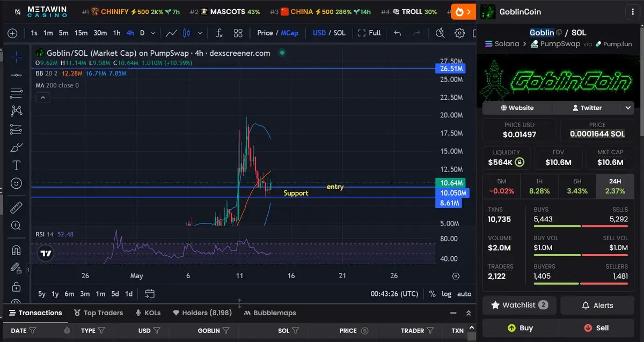Select the 5y date range
Viewport: 644px width, 342px height.
[42, 294]
